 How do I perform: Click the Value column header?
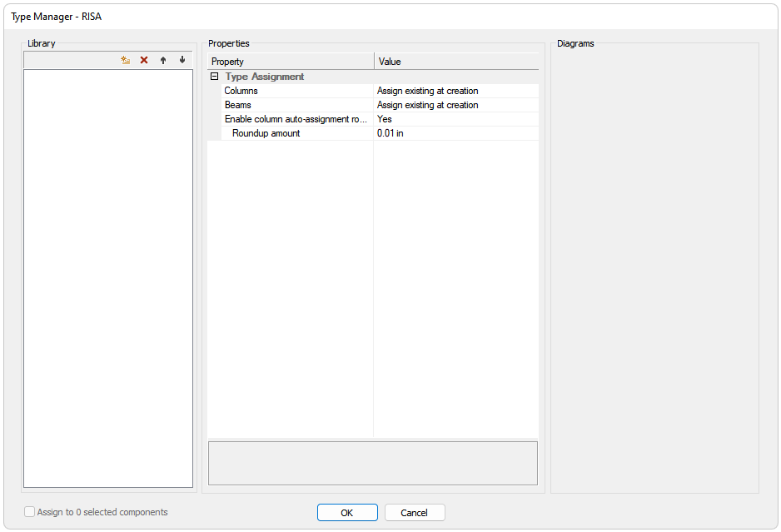pyautogui.click(x=455, y=62)
